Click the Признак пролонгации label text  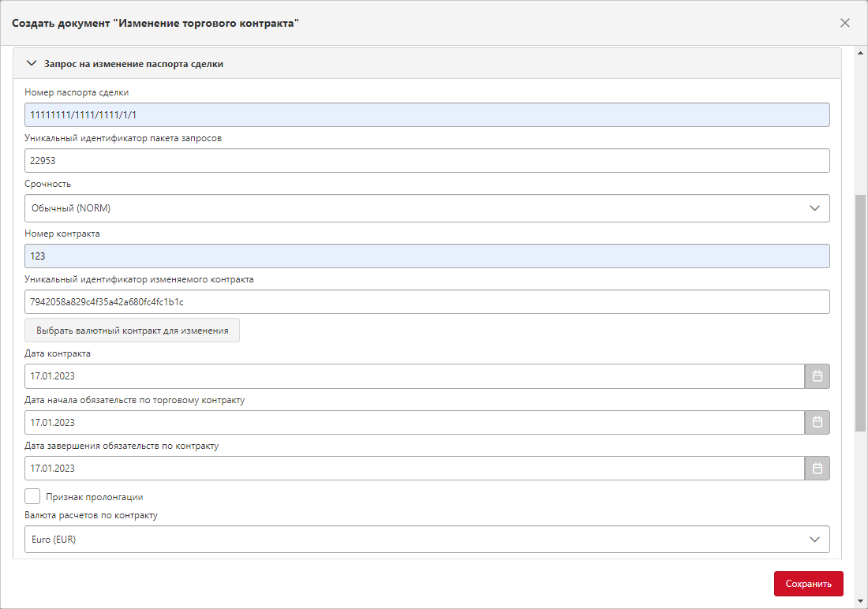95,497
